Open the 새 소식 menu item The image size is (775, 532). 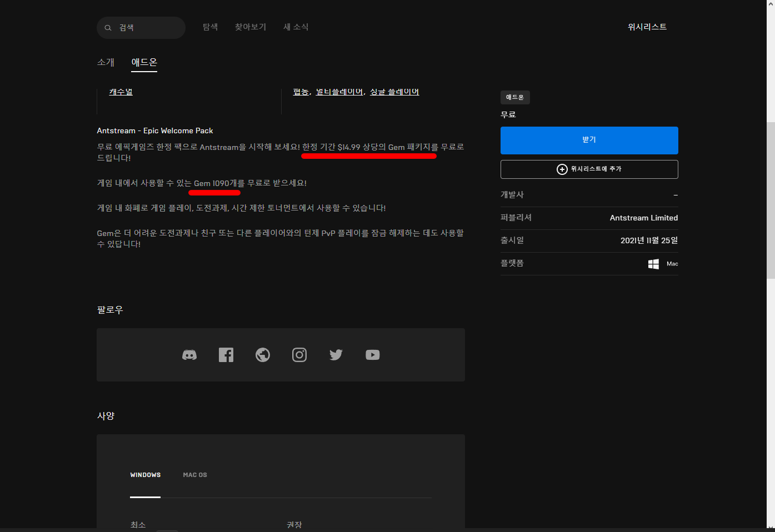point(296,27)
